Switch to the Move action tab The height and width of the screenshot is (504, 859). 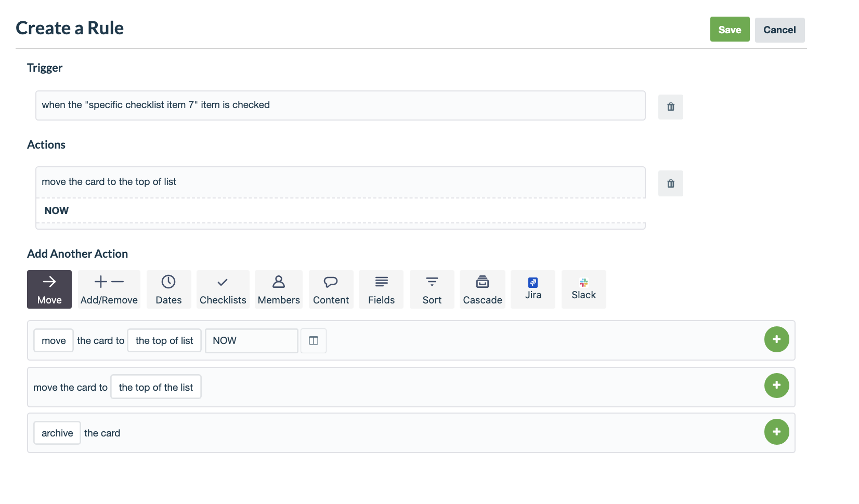click(x=49, y=289)
